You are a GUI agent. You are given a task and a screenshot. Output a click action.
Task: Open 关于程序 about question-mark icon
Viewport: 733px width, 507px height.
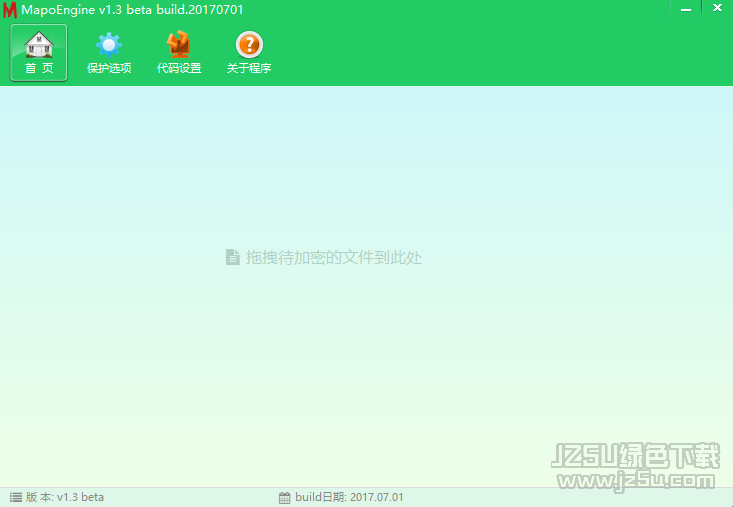pos(249,52)
